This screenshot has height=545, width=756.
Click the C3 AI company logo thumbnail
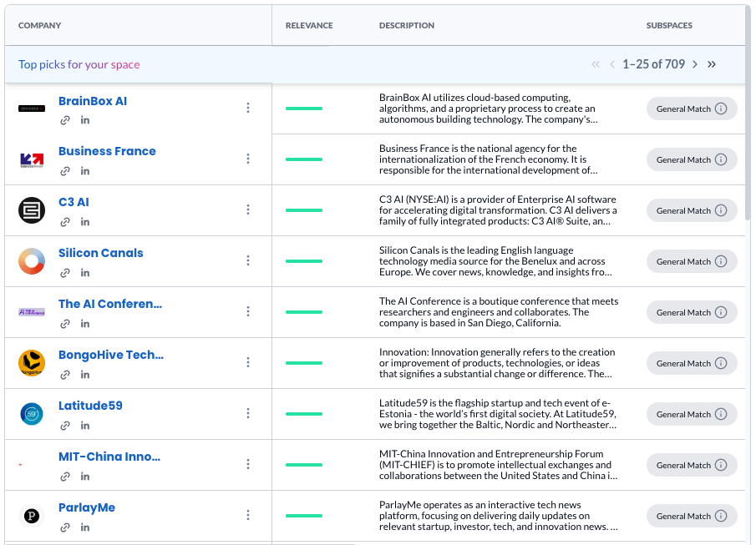pyautogui.click(x=32, y=210)
